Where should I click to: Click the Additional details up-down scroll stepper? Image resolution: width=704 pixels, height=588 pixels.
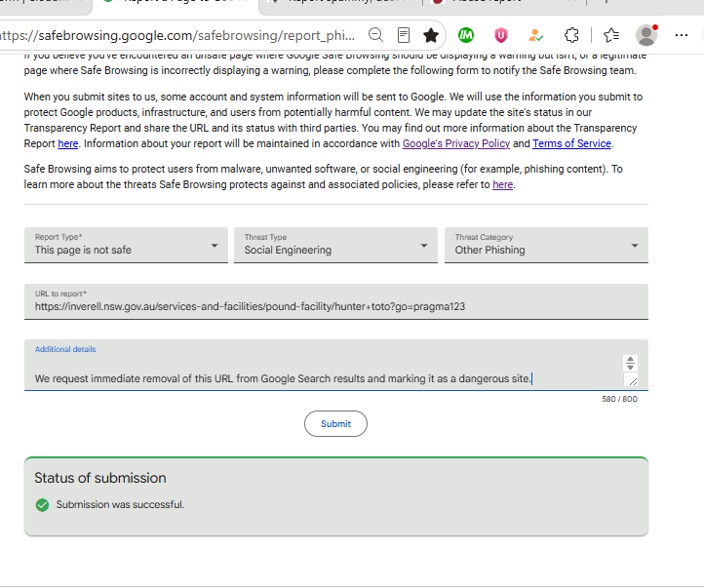(630, 363)
